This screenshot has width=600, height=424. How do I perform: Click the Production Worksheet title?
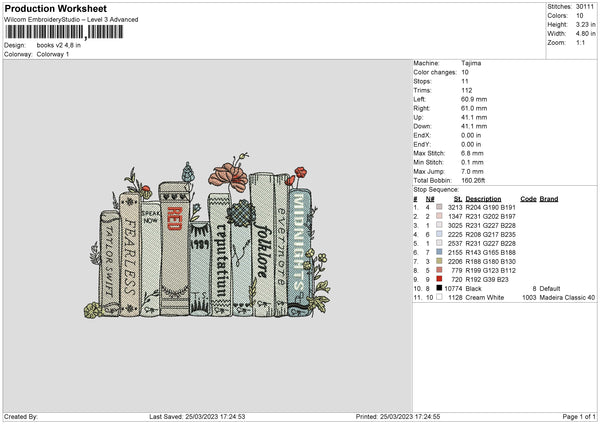tap(55, 8)
